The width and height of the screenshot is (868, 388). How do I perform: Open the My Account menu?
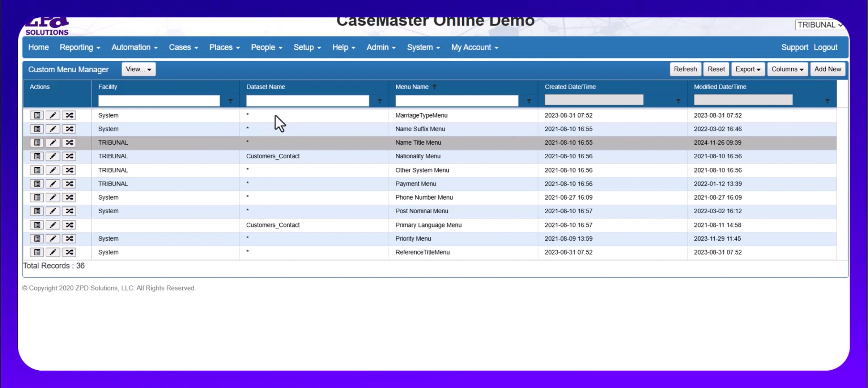475,47
